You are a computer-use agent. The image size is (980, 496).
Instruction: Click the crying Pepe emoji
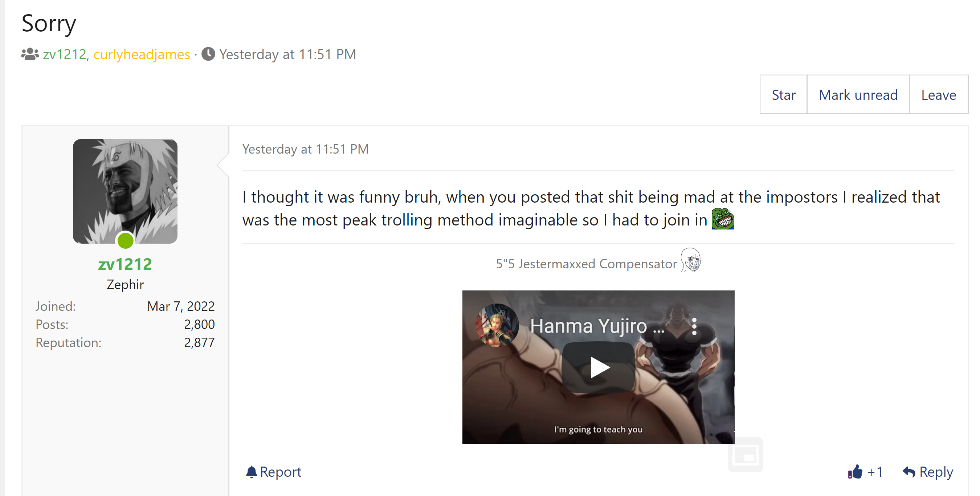coord(723,219)
